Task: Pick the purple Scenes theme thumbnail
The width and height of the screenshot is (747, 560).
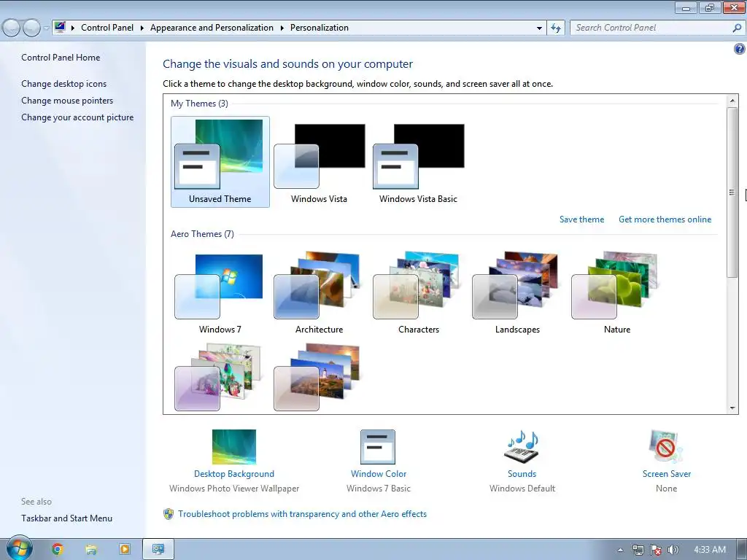Action: point(218,377)
